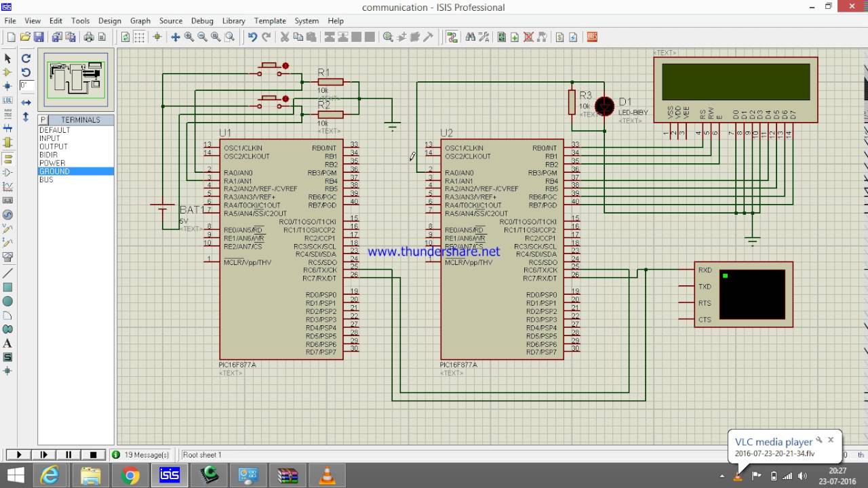Save the design with the floppy disk icon
868x488 pixels.
pyautogui.click(x=39, y=37)
